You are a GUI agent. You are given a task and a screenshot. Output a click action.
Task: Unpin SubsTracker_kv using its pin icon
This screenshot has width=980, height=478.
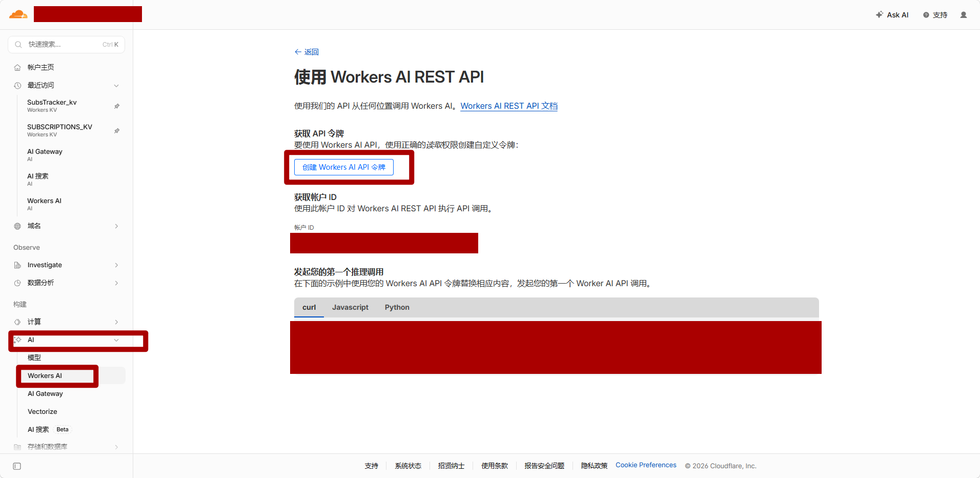click(117, 106)
